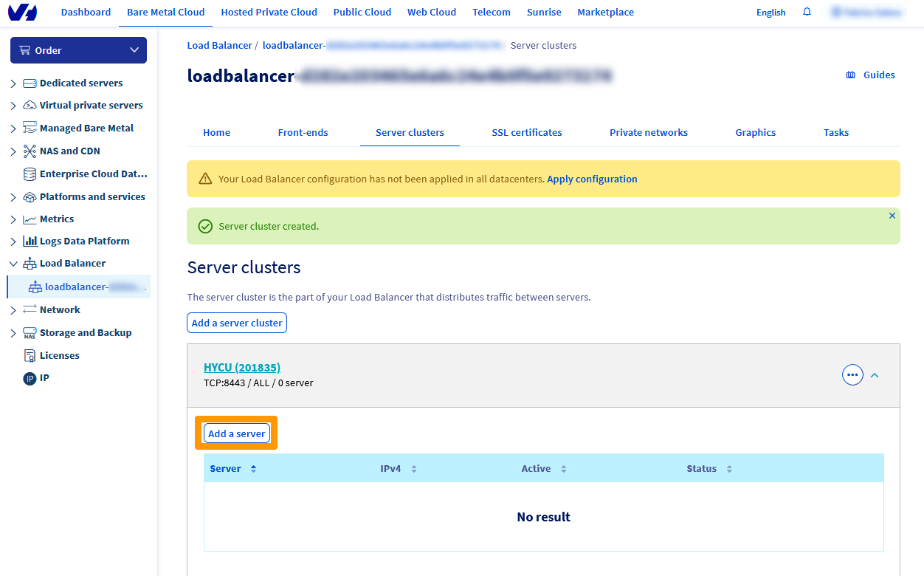
Task: Open the Order dropdown menu
Action: tap(78, 49)
